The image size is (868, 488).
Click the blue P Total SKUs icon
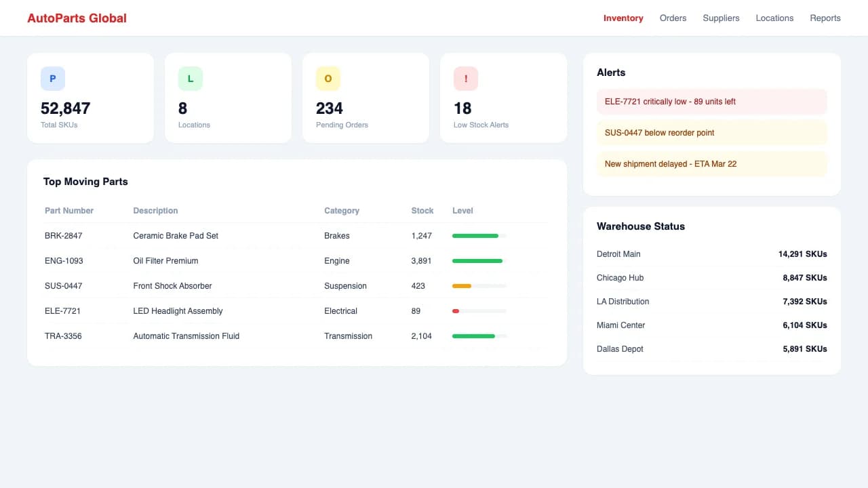click(x=53, y=79)
